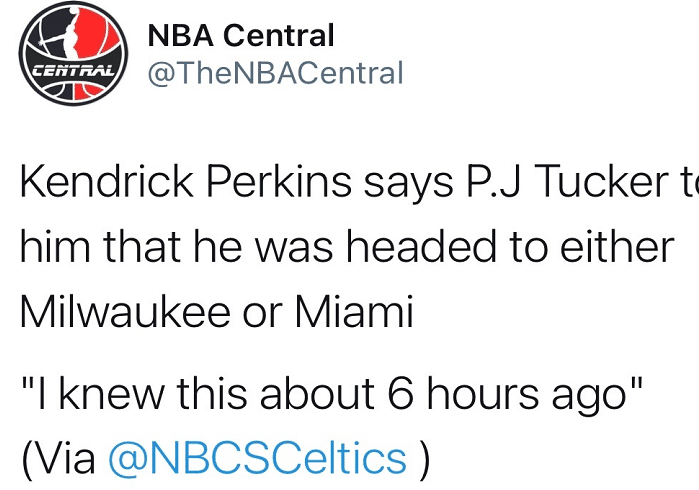Click the word "NBA" in the account name

coord(181,36)
